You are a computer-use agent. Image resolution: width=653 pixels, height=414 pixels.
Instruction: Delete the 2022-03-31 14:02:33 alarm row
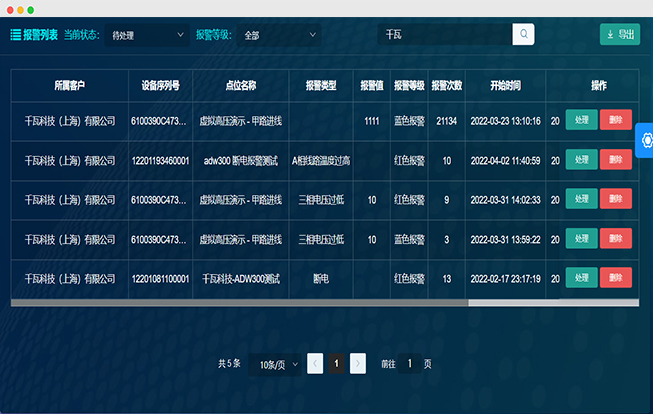pyautogui.click(x=615, y=199)
